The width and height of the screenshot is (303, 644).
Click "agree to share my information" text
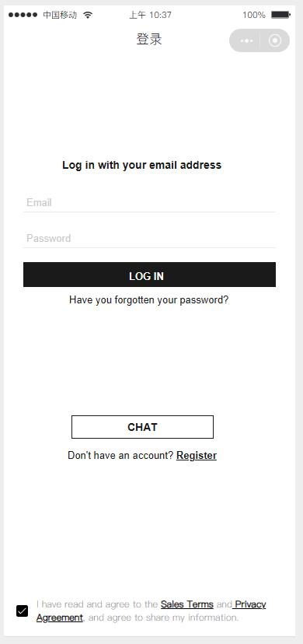point(169,618)
